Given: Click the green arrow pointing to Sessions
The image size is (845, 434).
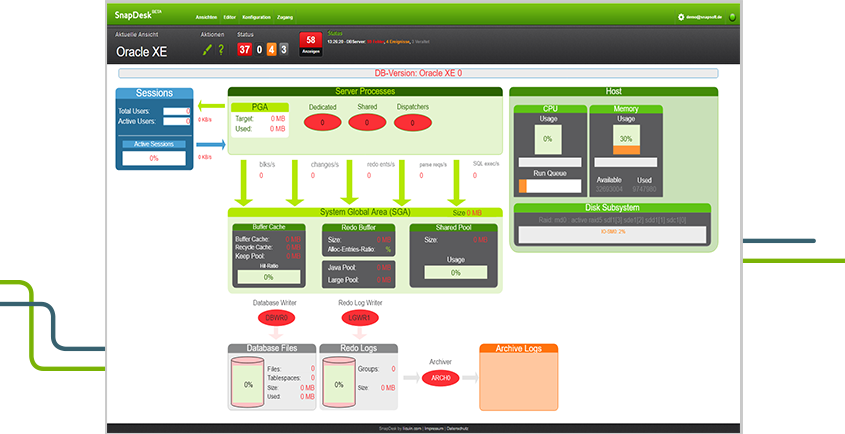Looking at the screenshot, I should coord(211,106).
